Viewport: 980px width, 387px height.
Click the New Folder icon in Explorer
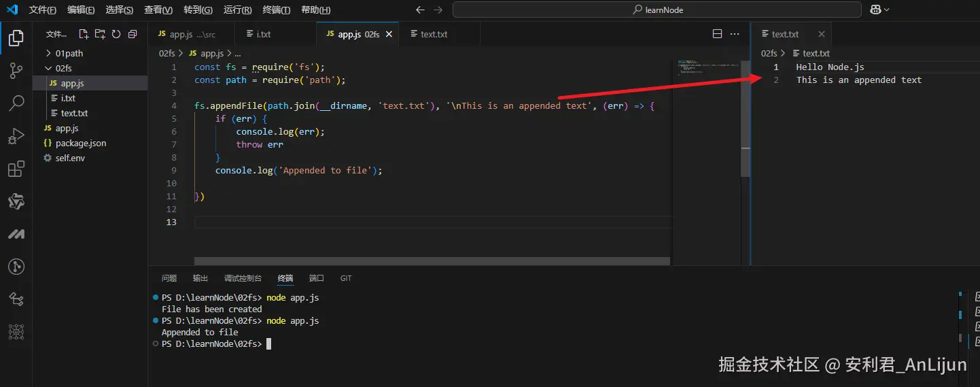pos(100,34)
